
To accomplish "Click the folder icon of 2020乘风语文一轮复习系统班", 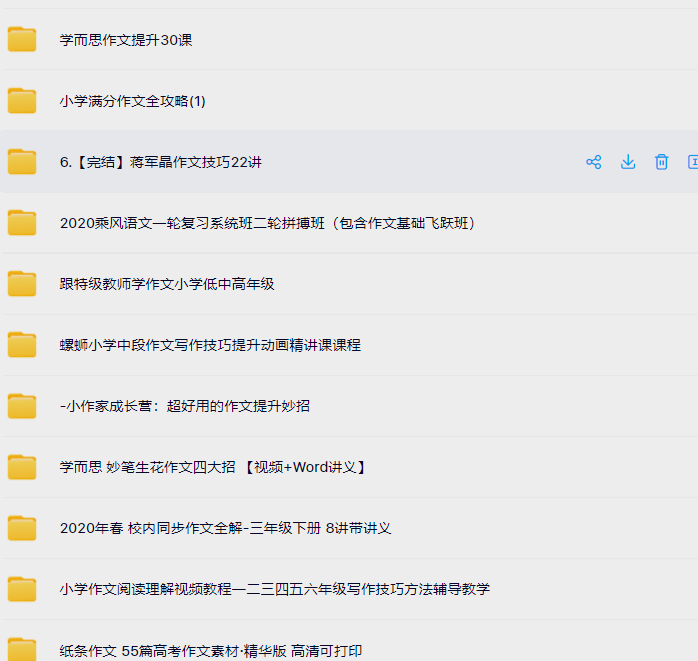I will (x=22, y=223).
